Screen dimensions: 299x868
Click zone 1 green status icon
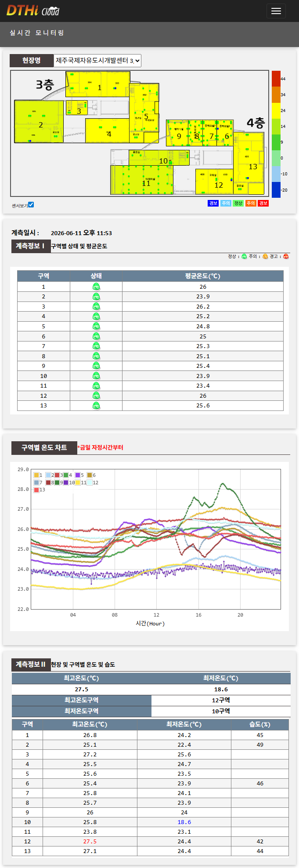point(96,287)
